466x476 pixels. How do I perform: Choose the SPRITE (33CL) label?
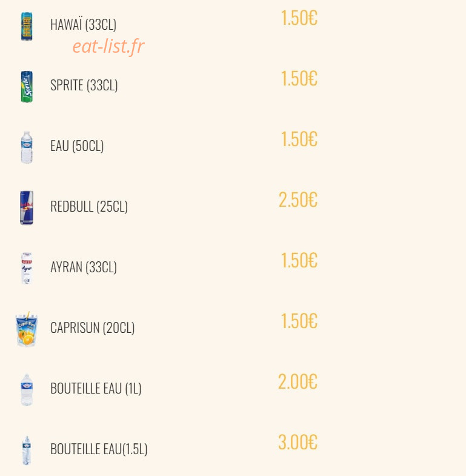click(x=84, y=85)
